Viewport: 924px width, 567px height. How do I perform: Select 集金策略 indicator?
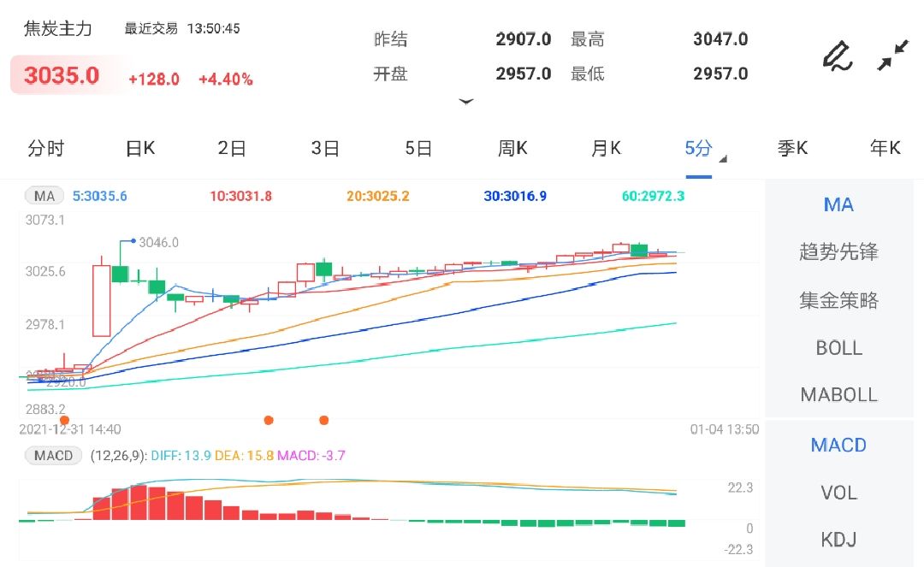coord(838,300)
